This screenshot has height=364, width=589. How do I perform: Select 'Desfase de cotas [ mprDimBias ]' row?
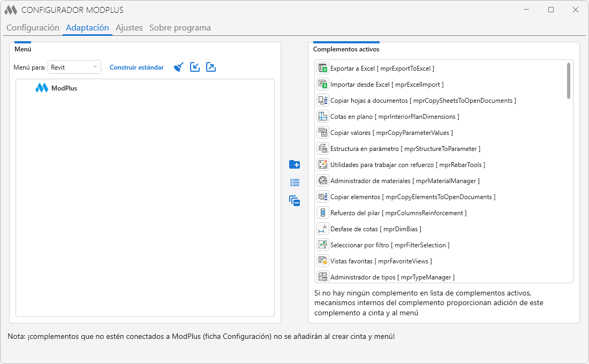pyautogui.click(x=440, y=229)
